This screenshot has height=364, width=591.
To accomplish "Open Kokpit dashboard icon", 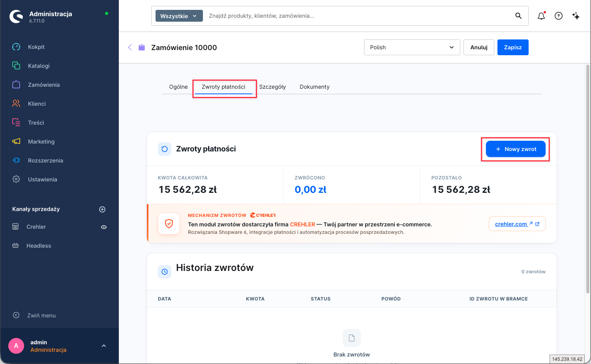I will (16, 47).
